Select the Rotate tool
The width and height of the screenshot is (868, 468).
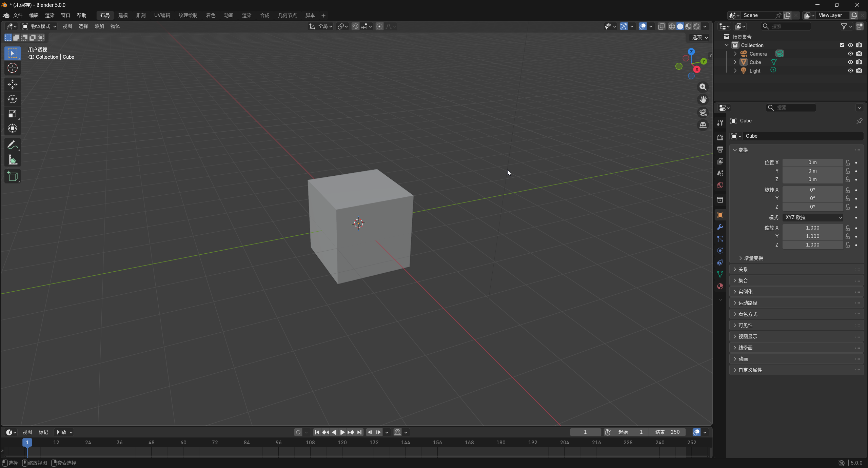(13, 99)
